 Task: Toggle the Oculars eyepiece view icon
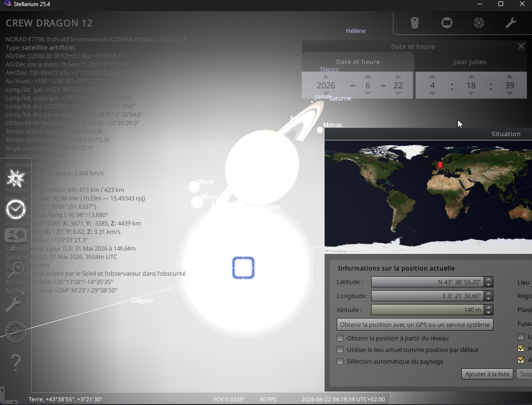click(415, 23)
